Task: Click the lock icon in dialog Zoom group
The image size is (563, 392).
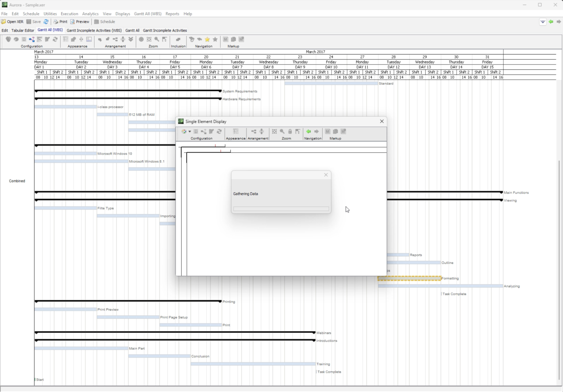Action: pyautogui.click(x=290, y=132)
